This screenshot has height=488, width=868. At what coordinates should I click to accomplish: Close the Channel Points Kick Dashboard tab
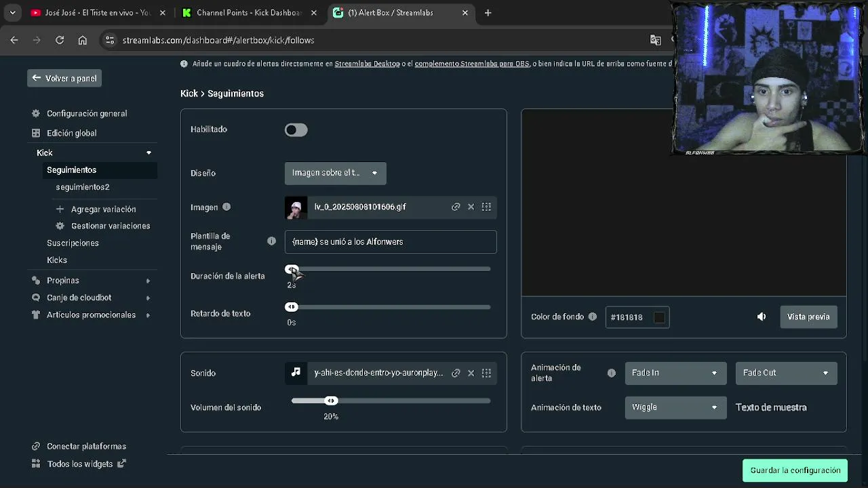pos(313,13)
